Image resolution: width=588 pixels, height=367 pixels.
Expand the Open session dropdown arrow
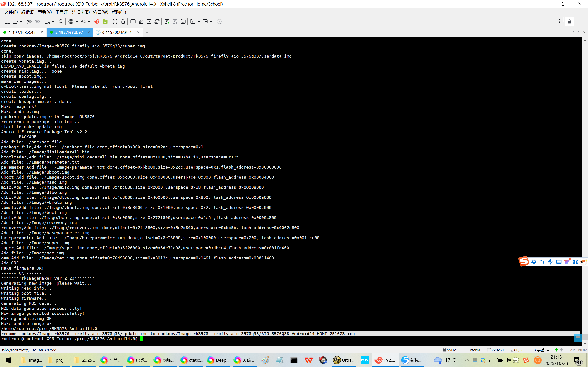[21, 22]
